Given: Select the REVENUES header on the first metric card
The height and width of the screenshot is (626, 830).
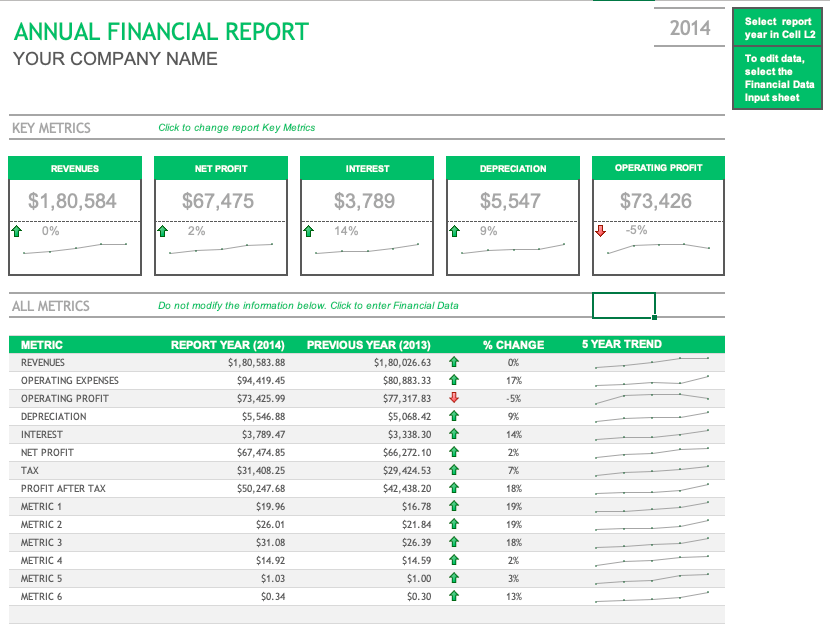Looking at the screenshot, I should (74, 167).
